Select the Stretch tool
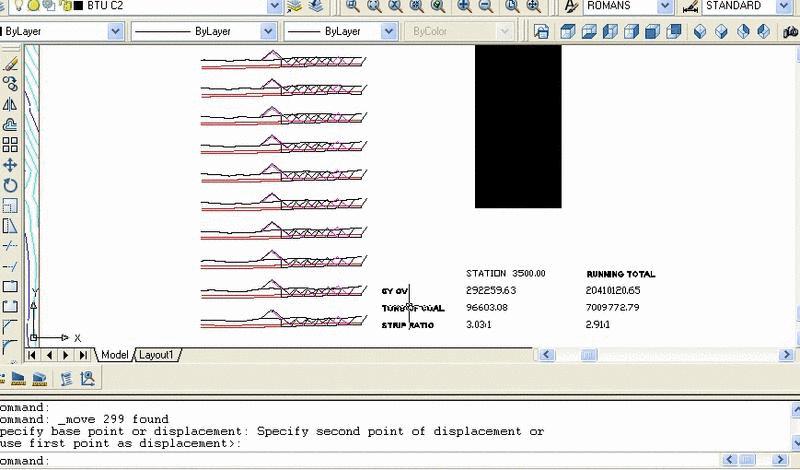 10,226
